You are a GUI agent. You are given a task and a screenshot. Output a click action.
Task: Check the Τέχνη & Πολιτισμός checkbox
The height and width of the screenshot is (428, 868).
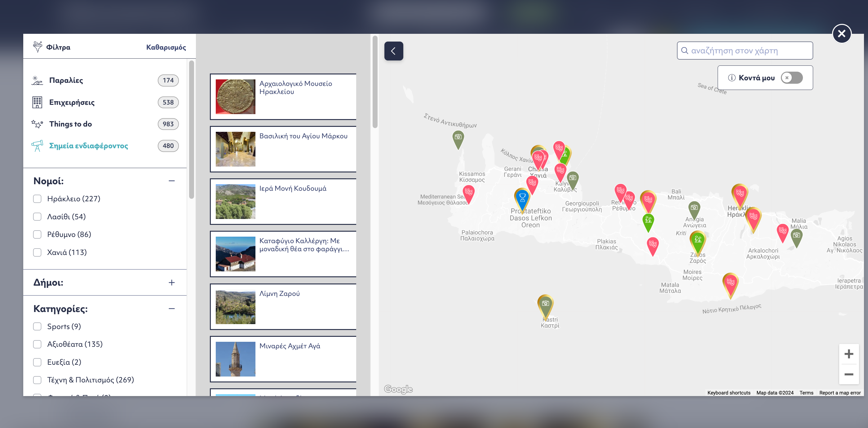pos(38,380)
